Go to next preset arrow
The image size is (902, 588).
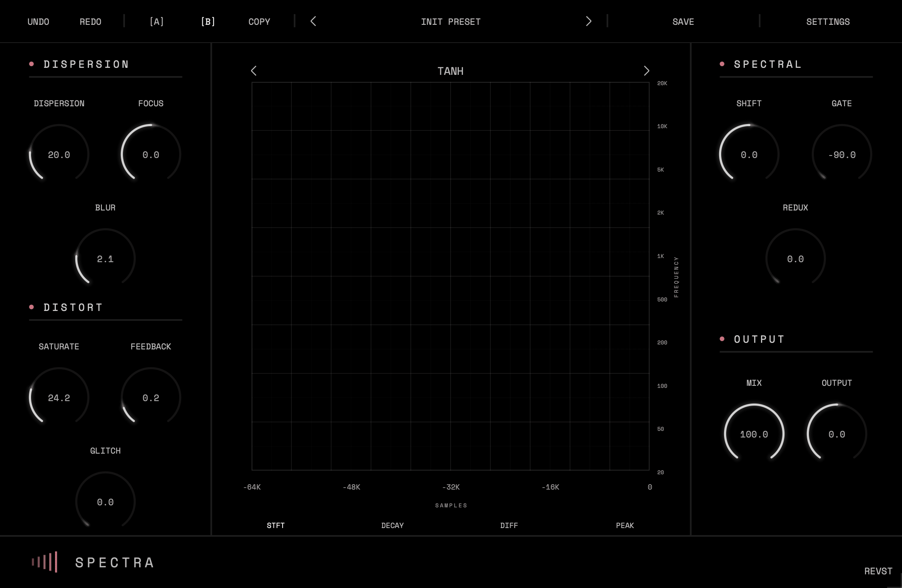tap(588, 22)
